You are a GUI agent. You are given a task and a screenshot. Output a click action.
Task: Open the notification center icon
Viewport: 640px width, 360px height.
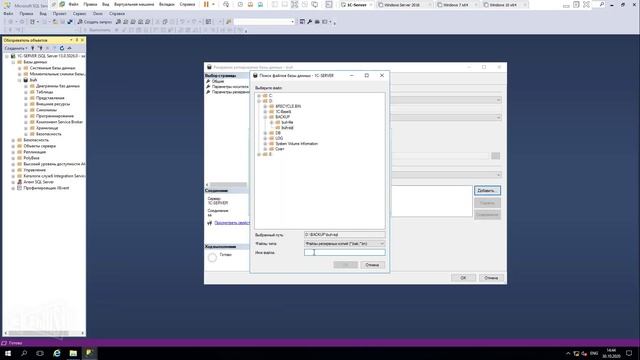point(629,353)
